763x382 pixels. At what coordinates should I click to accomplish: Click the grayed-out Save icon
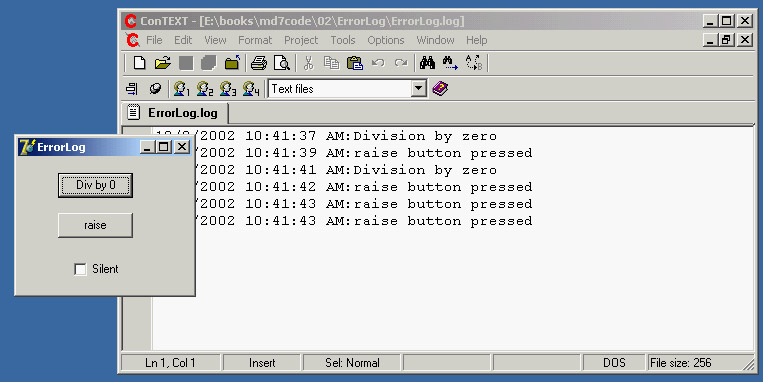coord(186,63)
